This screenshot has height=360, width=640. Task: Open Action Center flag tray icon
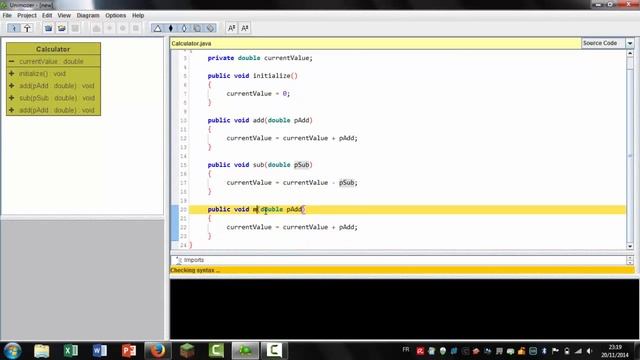tap(555, 351)
